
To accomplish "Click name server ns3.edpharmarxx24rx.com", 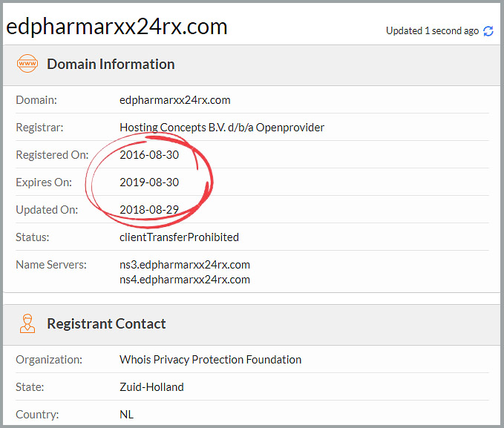I will pyautogui.click(x=185, y=265).
